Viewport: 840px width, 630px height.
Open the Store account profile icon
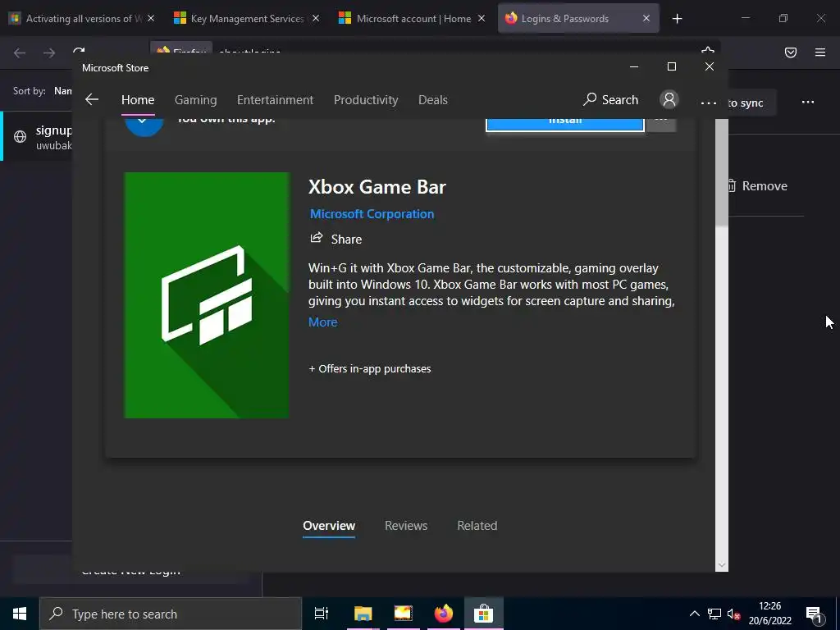669,99
